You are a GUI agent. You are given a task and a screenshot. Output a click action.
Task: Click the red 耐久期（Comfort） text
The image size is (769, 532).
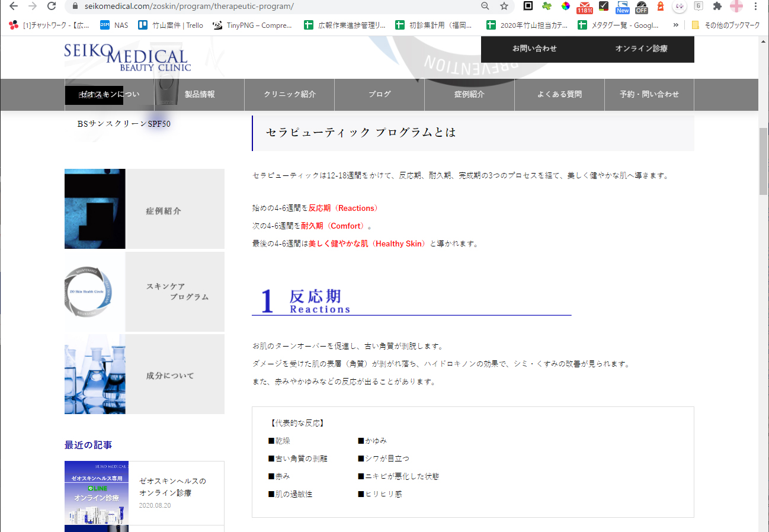pos(334,226)
